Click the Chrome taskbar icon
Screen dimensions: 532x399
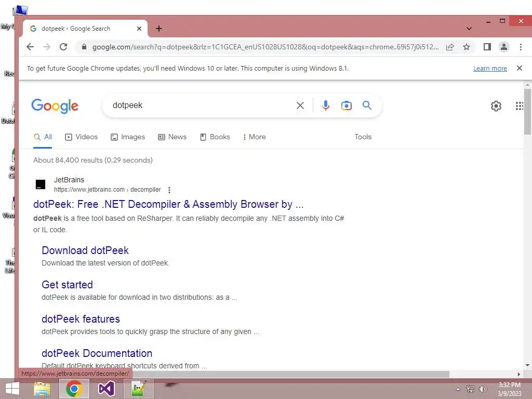[x=74, y=389]
